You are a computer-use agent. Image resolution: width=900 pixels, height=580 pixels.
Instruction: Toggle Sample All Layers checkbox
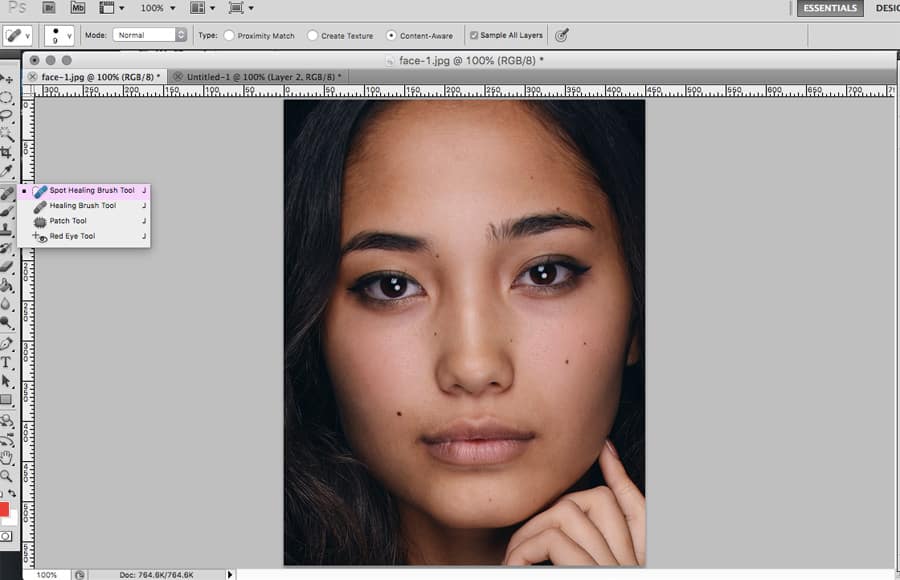coord(474,35)
